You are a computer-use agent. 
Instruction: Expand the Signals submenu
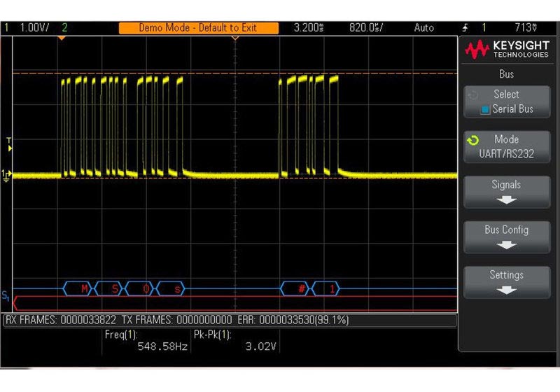click(507, 192)
